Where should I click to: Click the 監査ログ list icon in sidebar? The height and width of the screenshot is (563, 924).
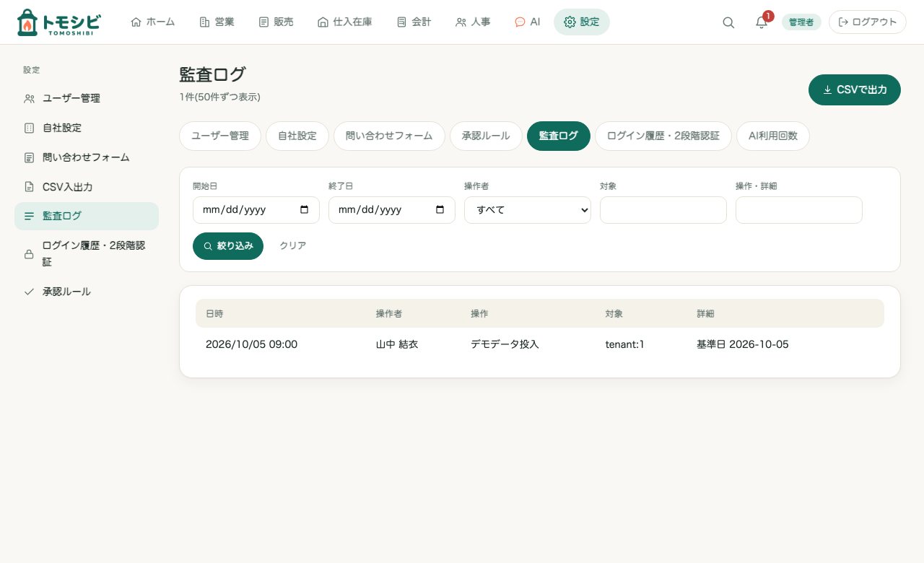pyautogui.click(x=29, y=216)
